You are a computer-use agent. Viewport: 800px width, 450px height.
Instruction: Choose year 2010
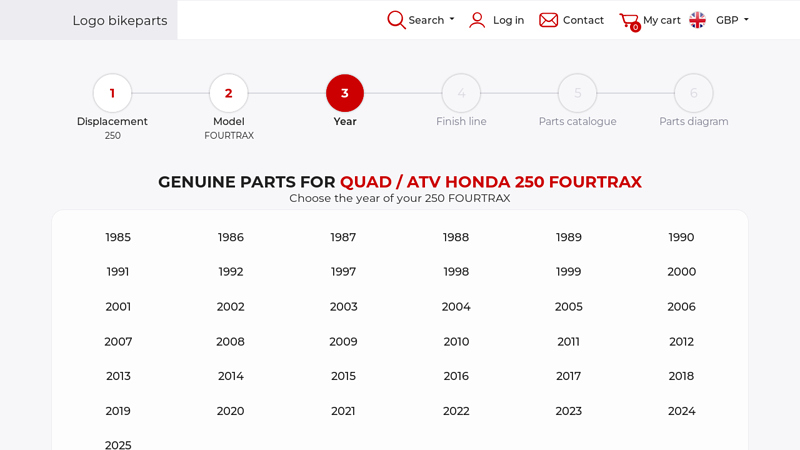tap(456, 341)
